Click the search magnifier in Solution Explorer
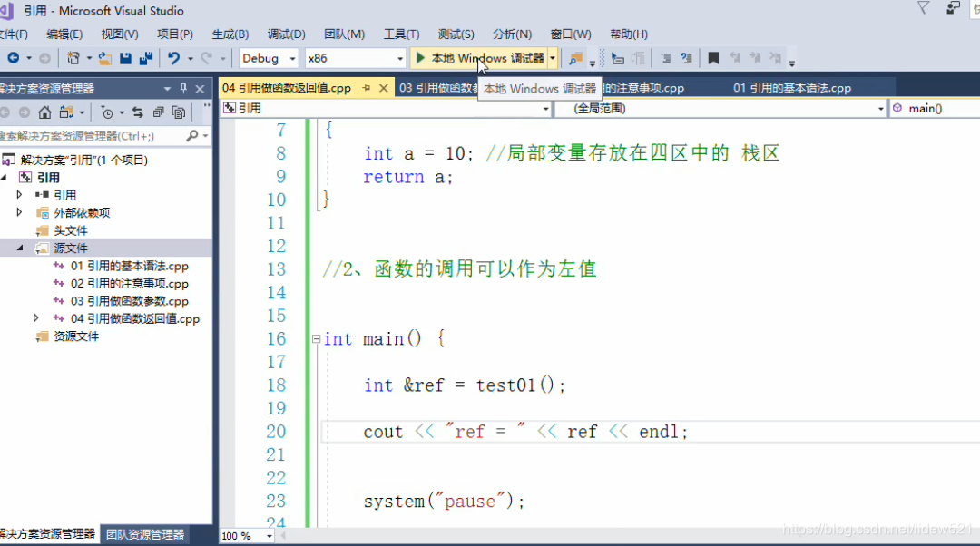 191,135
